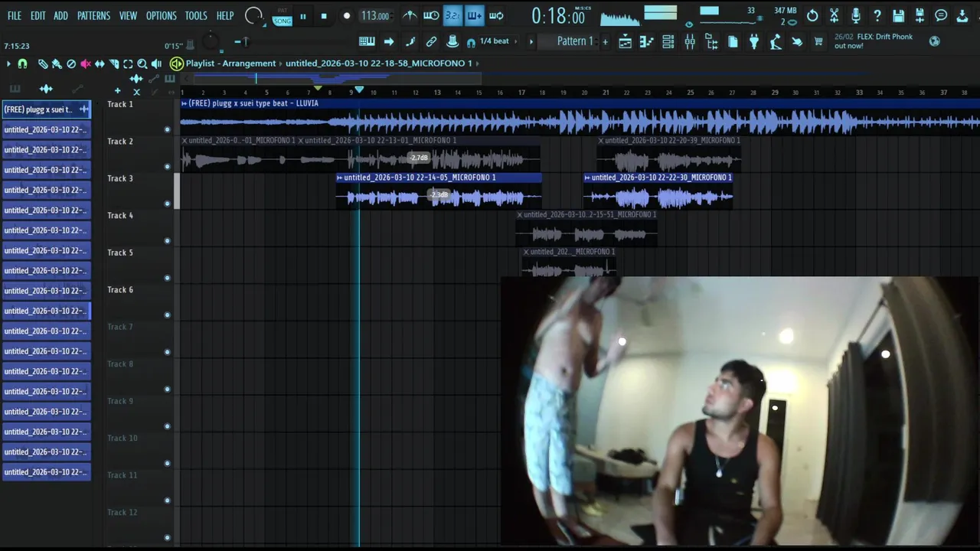Mute Track 5 with its dot
Screen dimensions: 980x551
pos(167,278)
